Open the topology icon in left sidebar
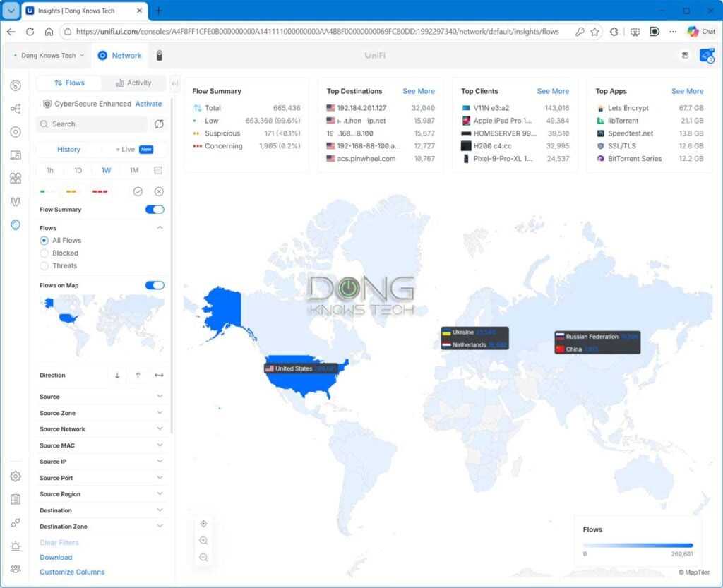The height and width of the screenshot is (588, 723). [x=16, y=109]
